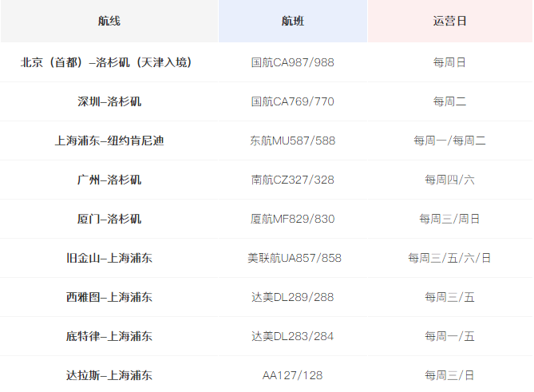Click the 每周一/五 cell
Image resolution: width=534 pixels, height=392 pixels.
(449, 336)
